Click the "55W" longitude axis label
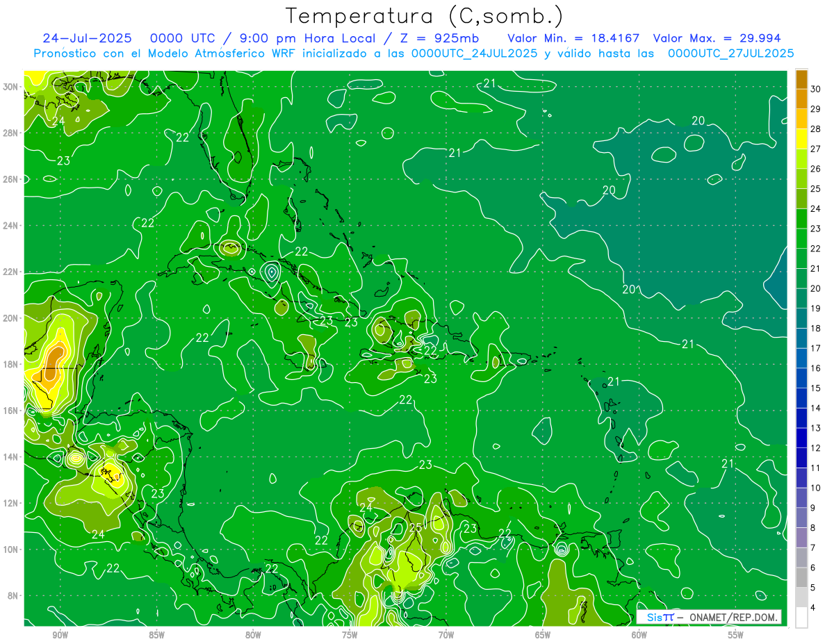The image size is (834, 644). [736, 635]
